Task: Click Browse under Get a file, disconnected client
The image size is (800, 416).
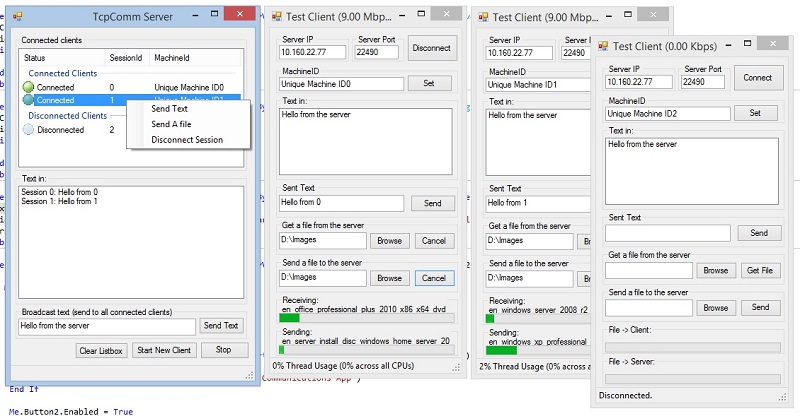Action: [x=716, y=271]
